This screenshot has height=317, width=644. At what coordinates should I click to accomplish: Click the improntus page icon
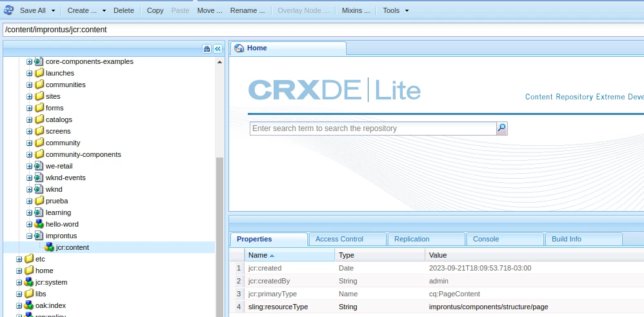coord(39,236)
